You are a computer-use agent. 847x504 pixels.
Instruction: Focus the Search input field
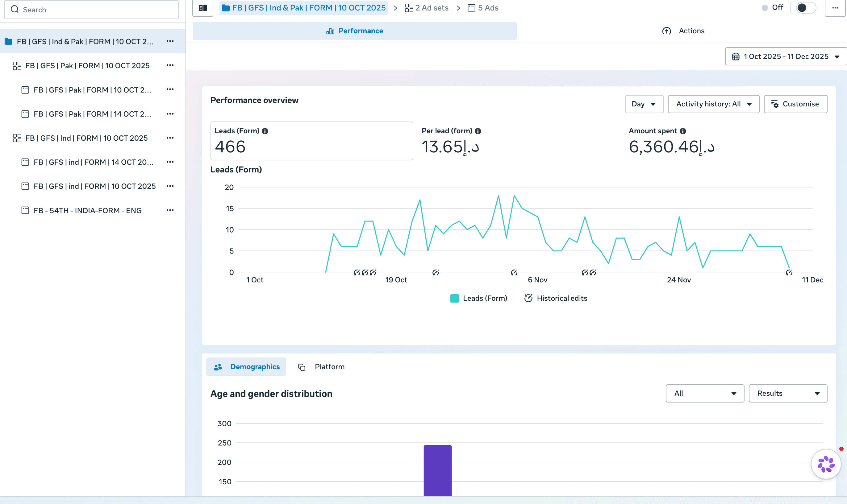(x=91, y=10)
